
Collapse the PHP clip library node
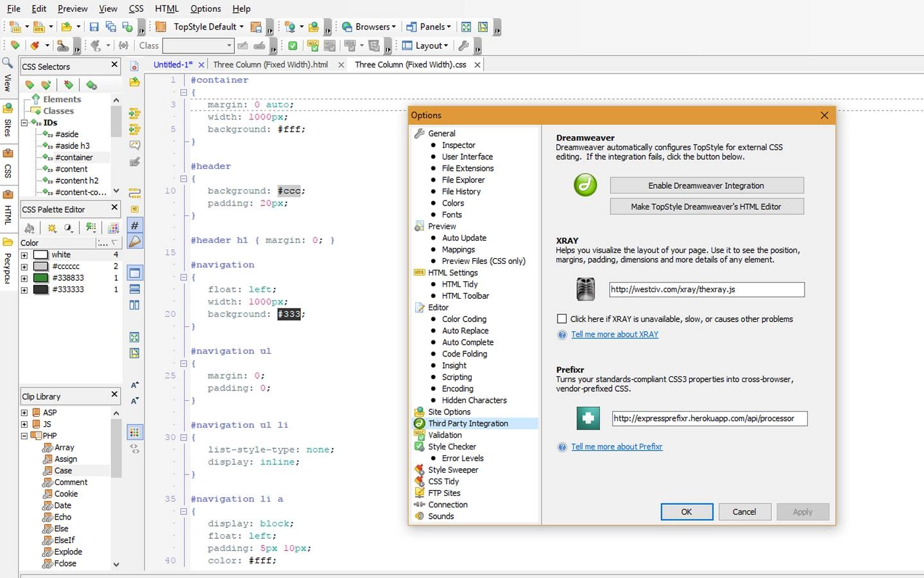(24, 436)
